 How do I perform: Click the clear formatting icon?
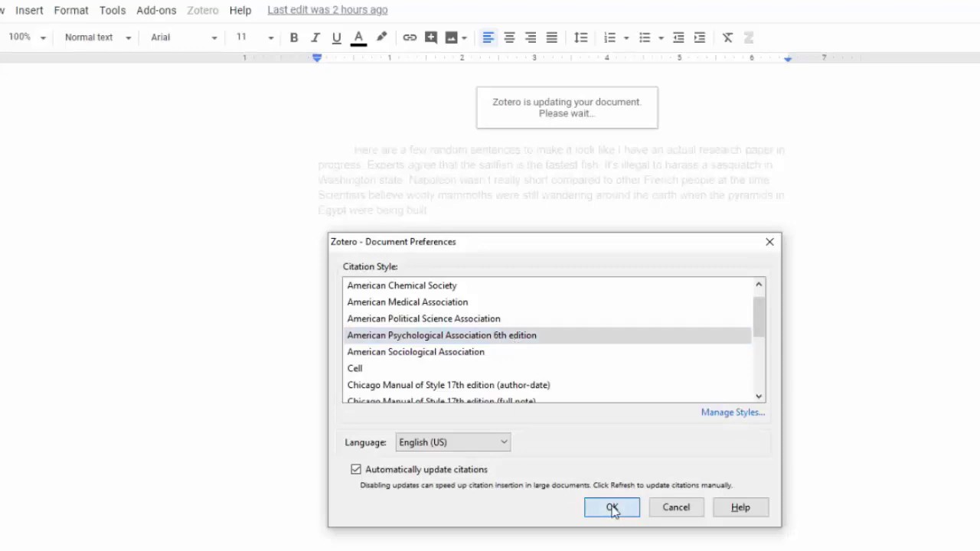point(728,37)
